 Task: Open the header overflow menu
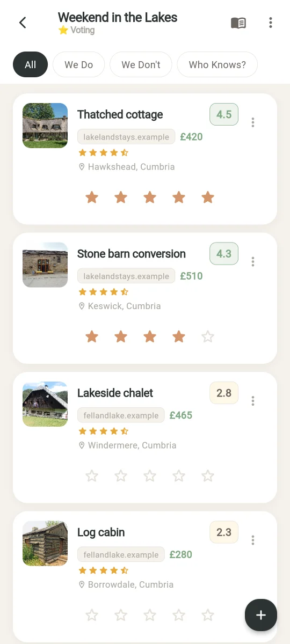pos(271,23)
